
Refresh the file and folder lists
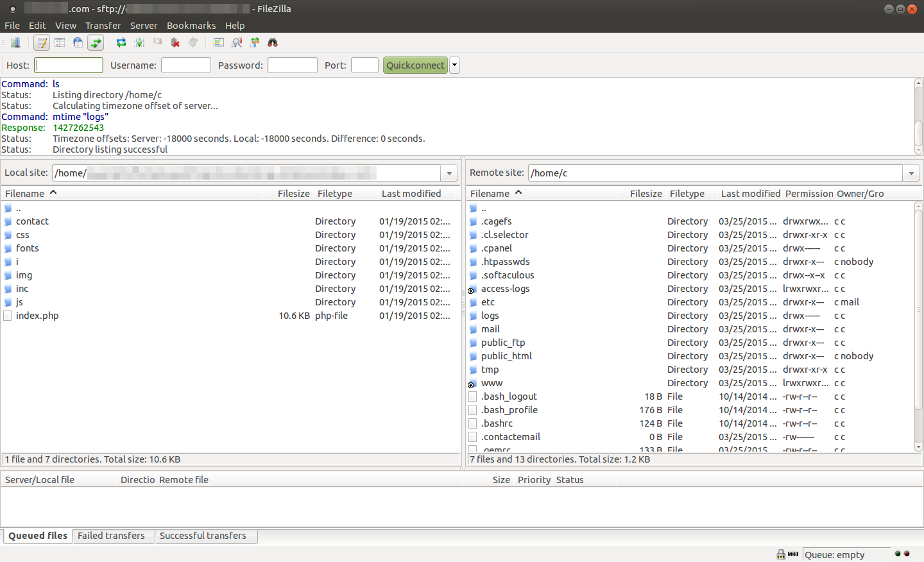tap(121, 43)
